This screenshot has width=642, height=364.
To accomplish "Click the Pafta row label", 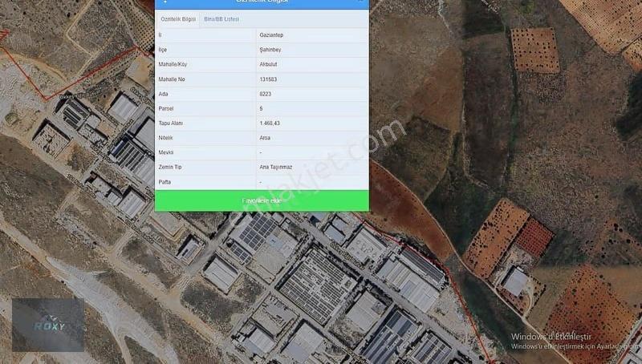I will pyautogui.click(x=165, y=182).
